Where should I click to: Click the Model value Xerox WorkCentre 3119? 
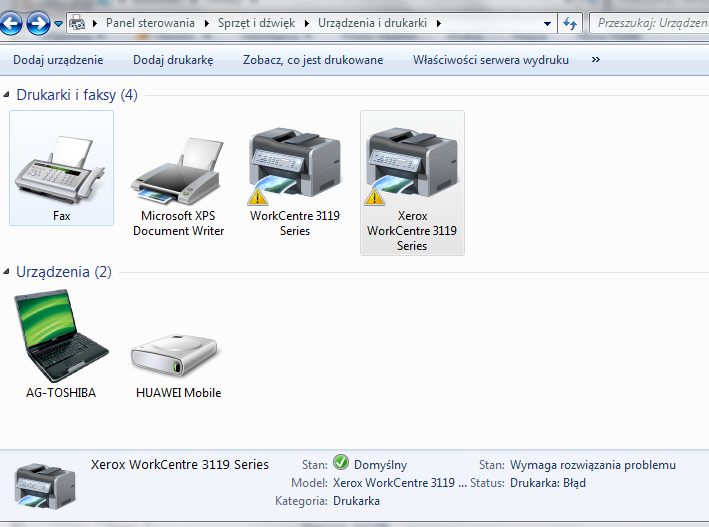tap(399, 483)
